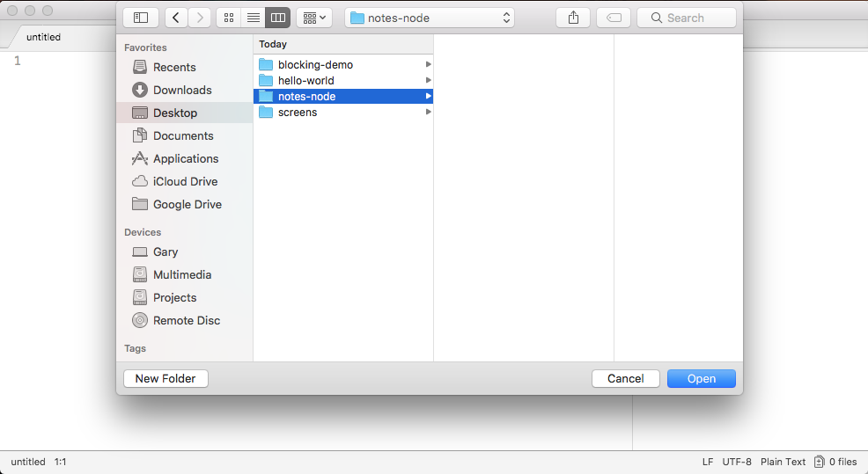Switch to list view
868x474 pixels.
[x=253, y=18]
